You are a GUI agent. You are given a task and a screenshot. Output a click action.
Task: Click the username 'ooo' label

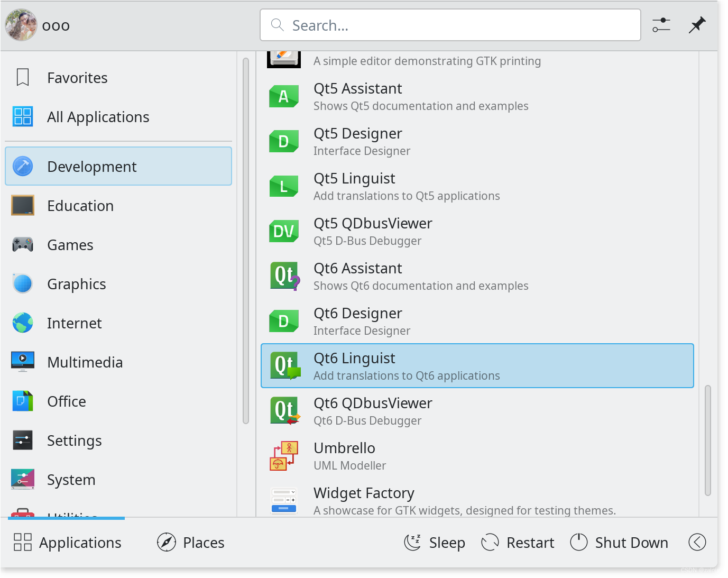click(x=56, y=25)
